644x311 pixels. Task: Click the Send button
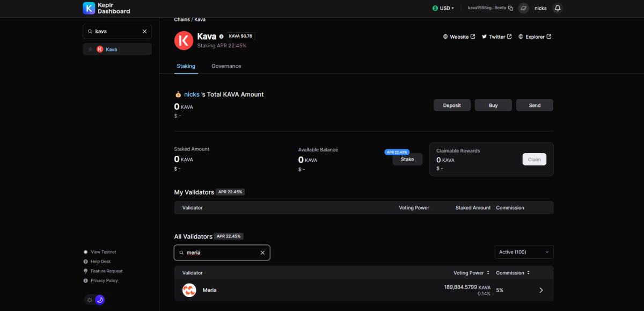coord(535,105)
